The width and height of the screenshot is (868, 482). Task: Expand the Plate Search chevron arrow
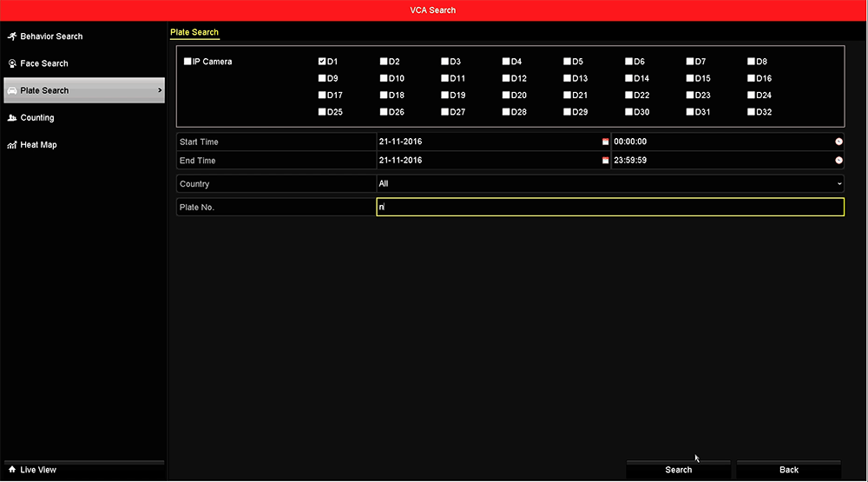pos(160,90)
